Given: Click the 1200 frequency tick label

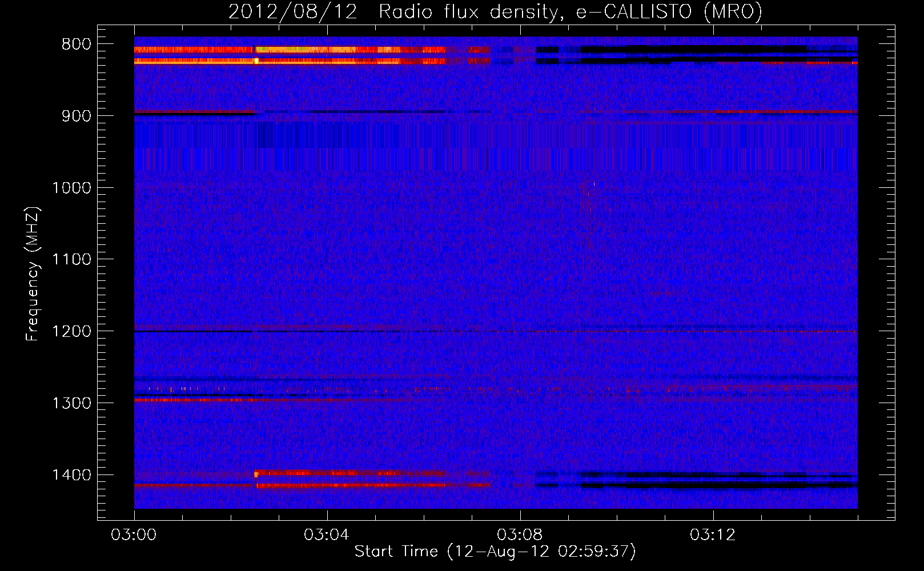Looking at the screenshot, I should 71,332.
